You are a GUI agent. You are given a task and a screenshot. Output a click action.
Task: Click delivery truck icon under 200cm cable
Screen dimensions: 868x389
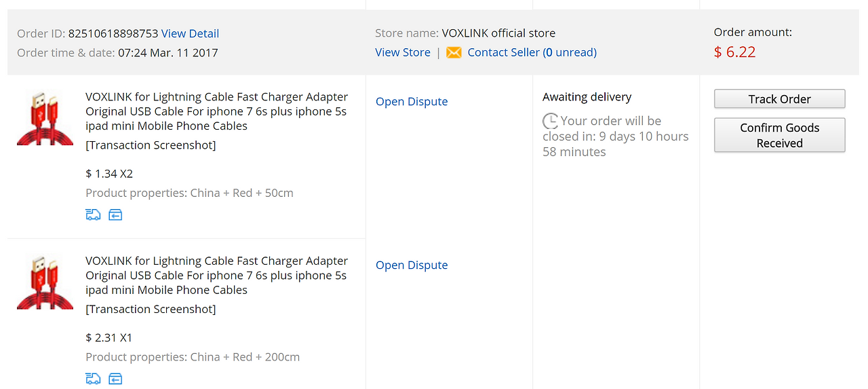tap(93, 379)
